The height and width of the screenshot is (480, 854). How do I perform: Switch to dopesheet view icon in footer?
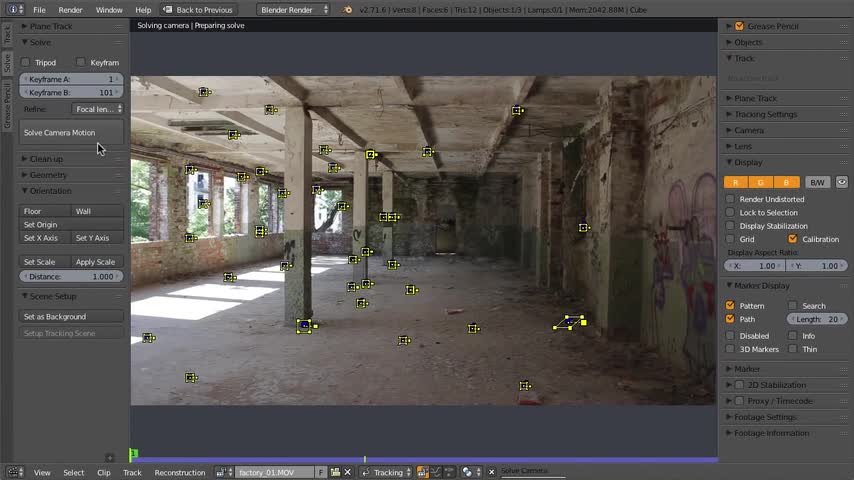[x=449, y=472]
